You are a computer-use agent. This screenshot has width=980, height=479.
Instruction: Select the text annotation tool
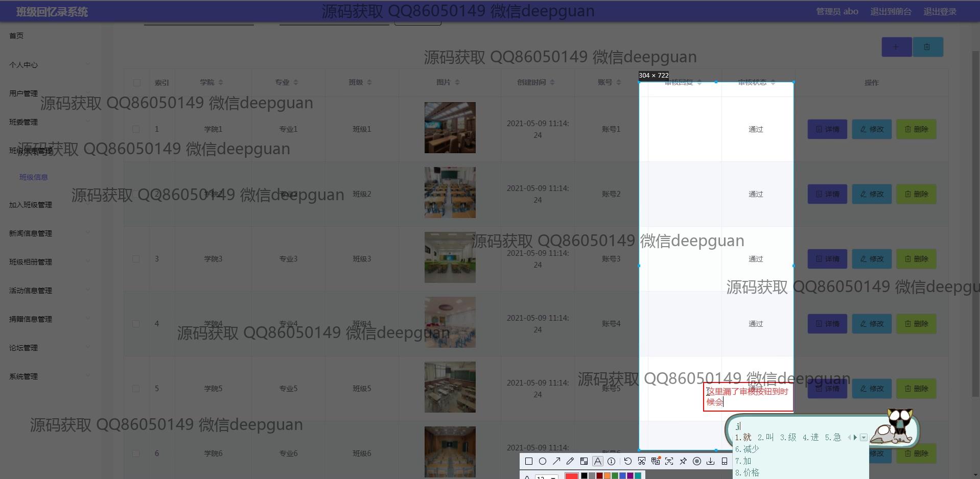(598, 462)
